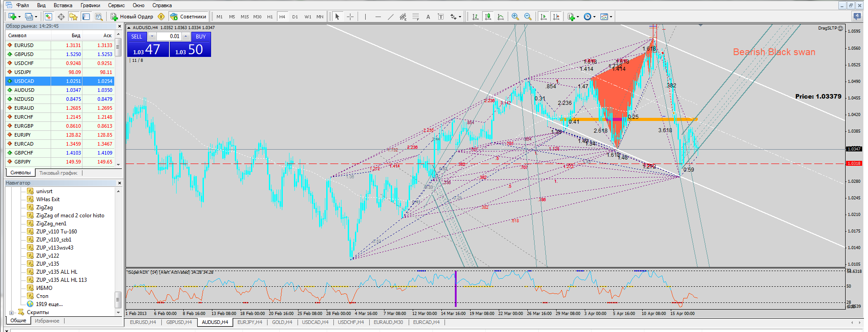
Task: Switch chart to D1 timeframe
Action: point(295,17)
